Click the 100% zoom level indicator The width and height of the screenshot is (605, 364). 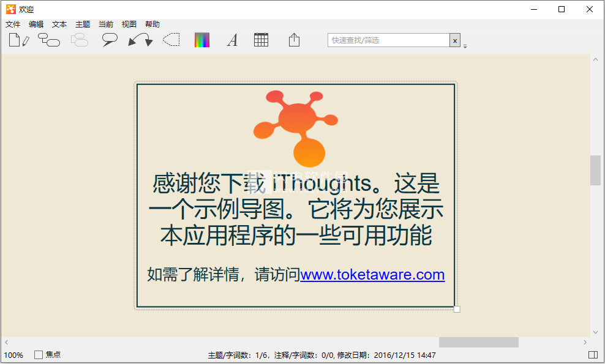point(13,355)
